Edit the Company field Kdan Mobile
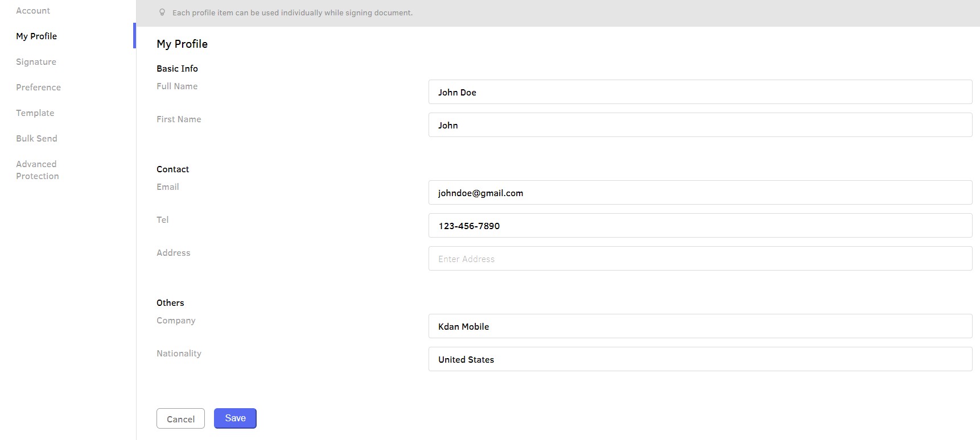 (700, 326)
